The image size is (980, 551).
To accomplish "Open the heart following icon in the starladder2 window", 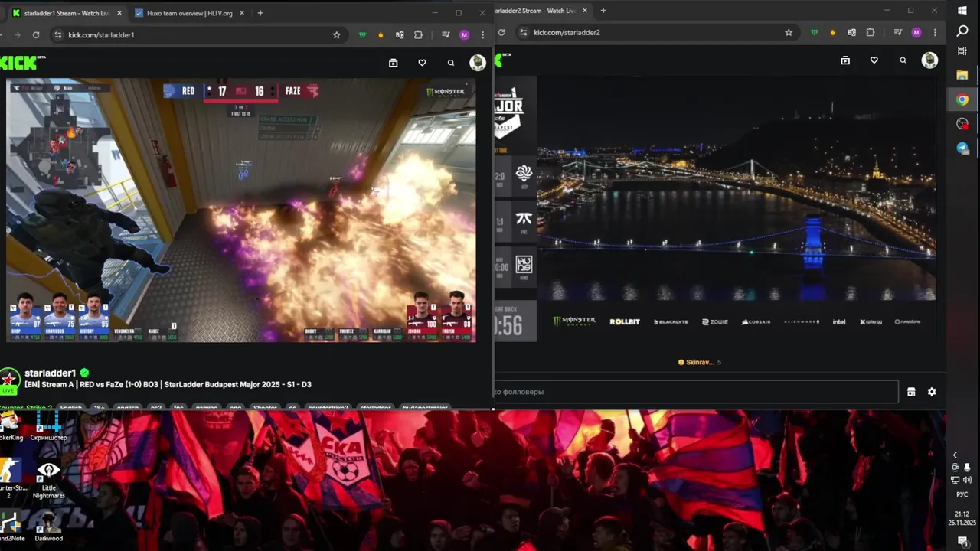I will click(x=874, y=60).
